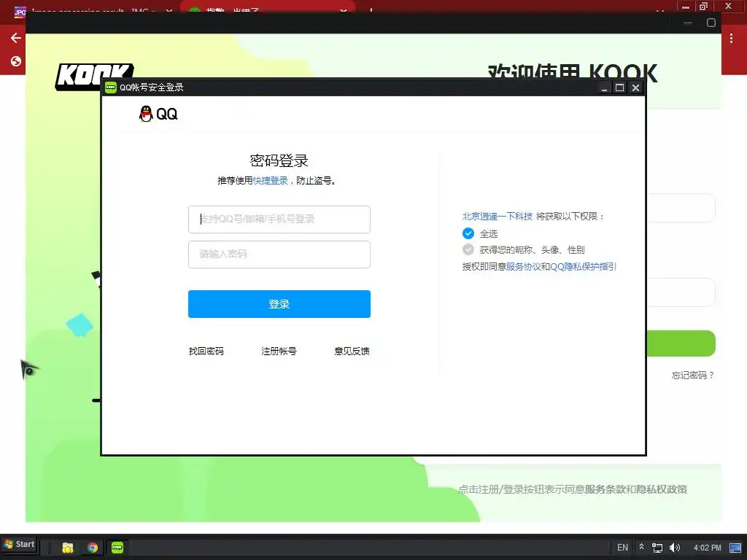Click the KOOK icon in QQ dialog title bar
747x560 pixels.
click(111, 87)
